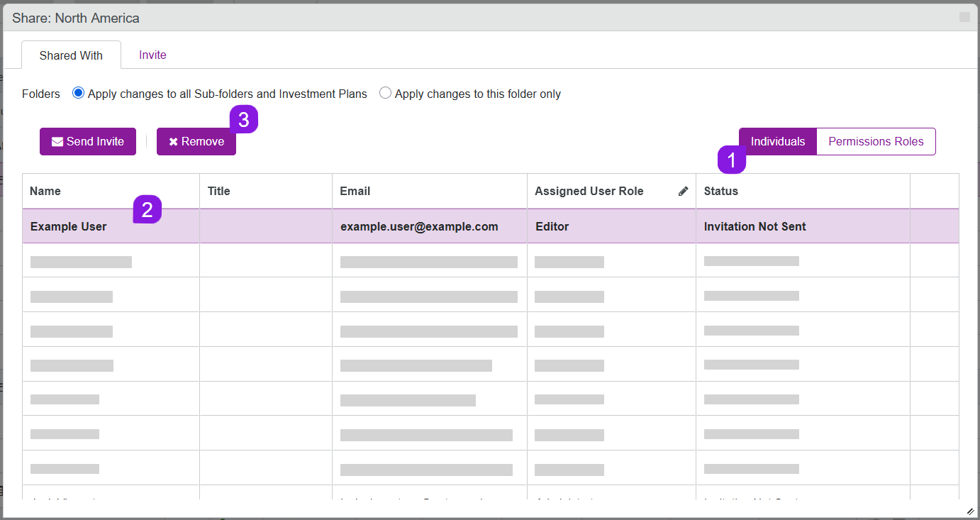Click the Editor role cell
Image resolution: width=980 pixels, height=520 pixels.
point(611,226)
